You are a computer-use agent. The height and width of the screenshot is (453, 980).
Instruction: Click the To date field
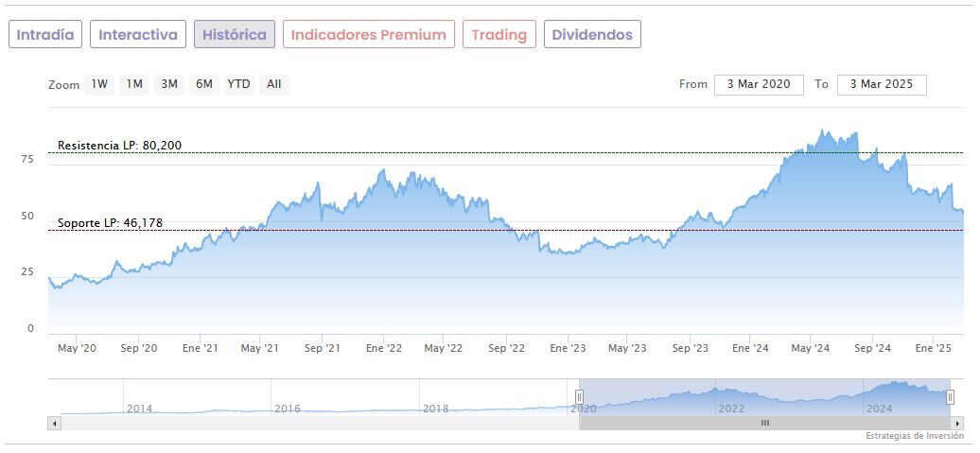(x=882, y=84)
